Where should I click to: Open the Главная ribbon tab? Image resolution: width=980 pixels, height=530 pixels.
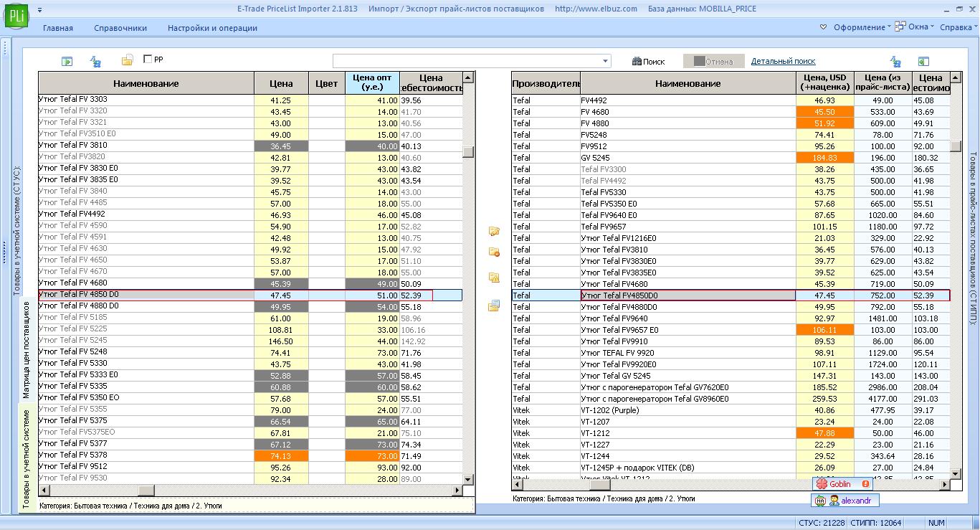(x=58, y=28)
